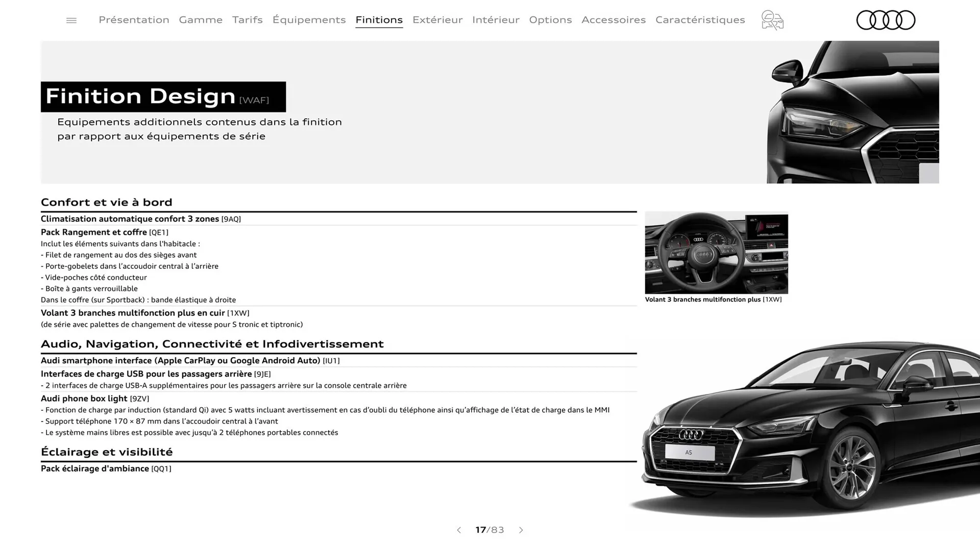Click Fonction de charge par induction line
This screenshot has width=980, height=551.
[x=325, y=410]
